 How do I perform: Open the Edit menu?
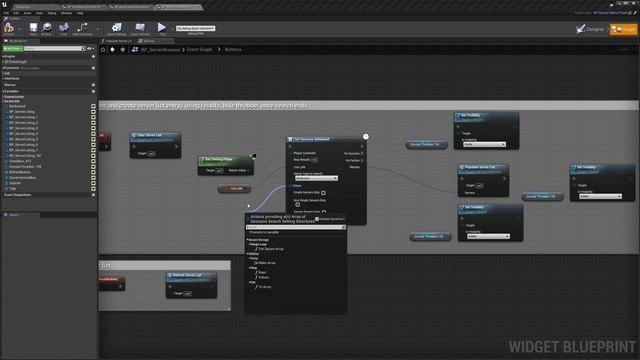tap(16, 13)
